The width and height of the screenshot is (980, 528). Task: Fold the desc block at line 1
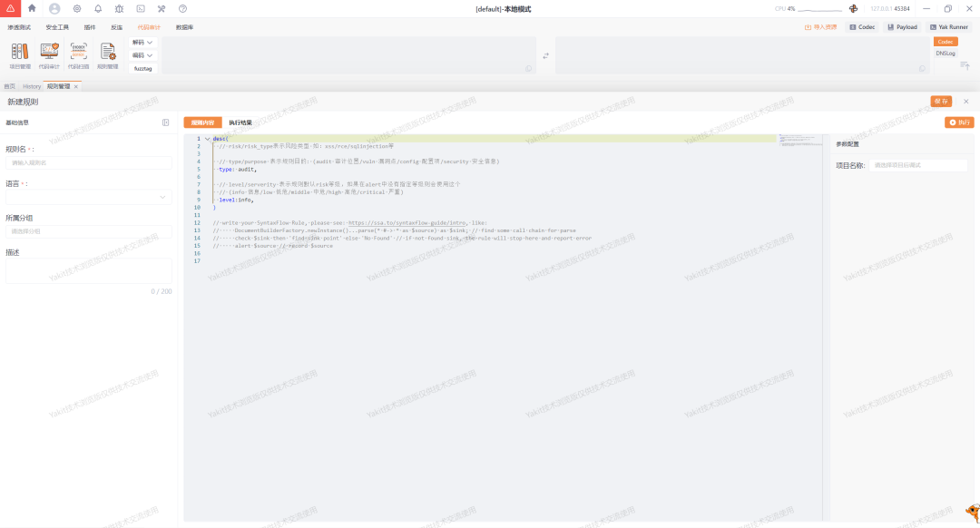[x=208, y=139]
